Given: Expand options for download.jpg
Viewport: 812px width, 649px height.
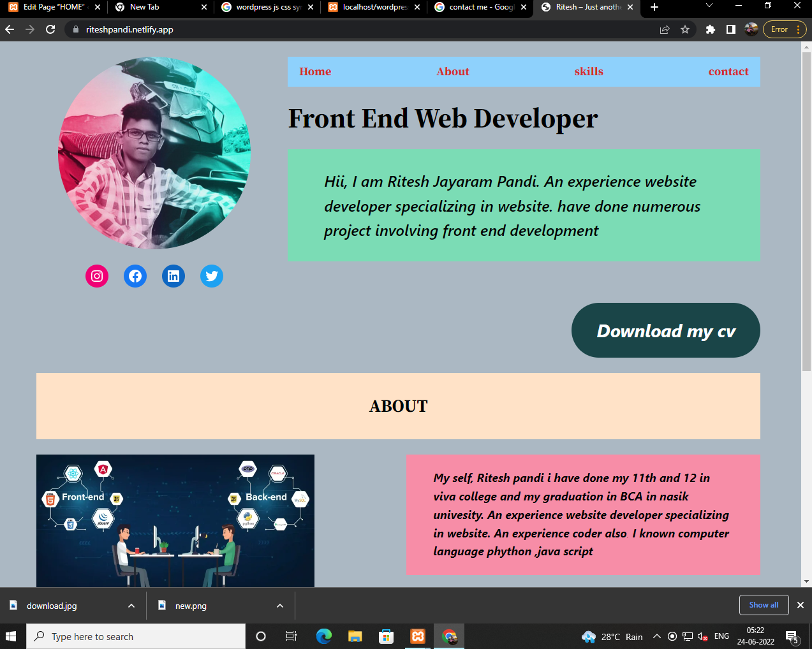Looking at the screenshot, I should click(131, 606).
